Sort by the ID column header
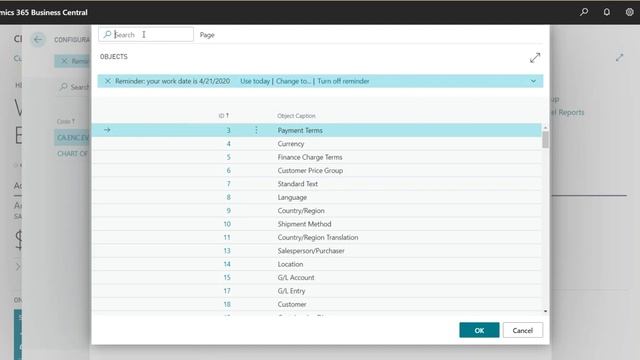 tap(223, 116)
